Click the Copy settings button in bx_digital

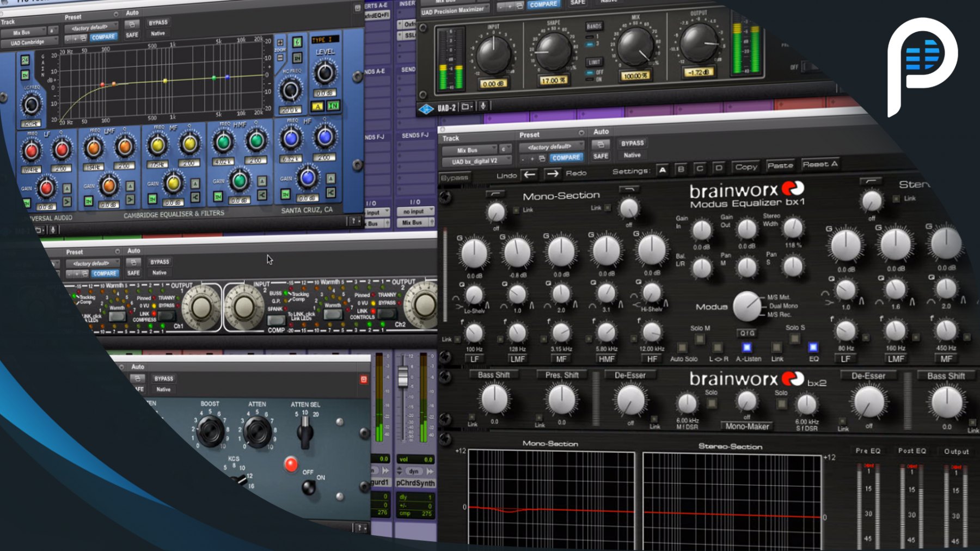coord(746,167)
